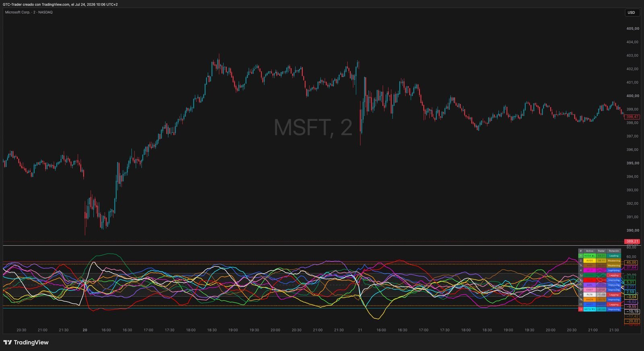Click the Microsoft Corp. · 2 · NASDAQ title
Viewport: 644px width, 351px height.
click(29, 12)
